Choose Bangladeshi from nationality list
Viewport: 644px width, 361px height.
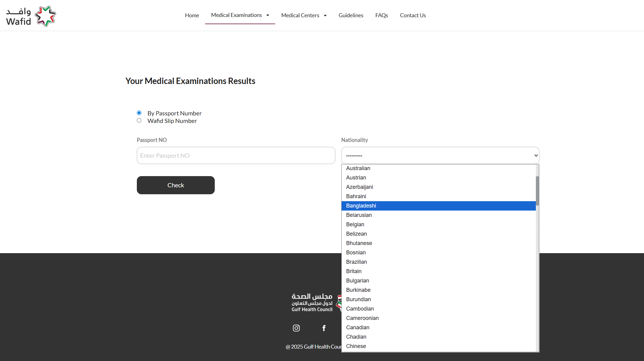tap(361, 206)
